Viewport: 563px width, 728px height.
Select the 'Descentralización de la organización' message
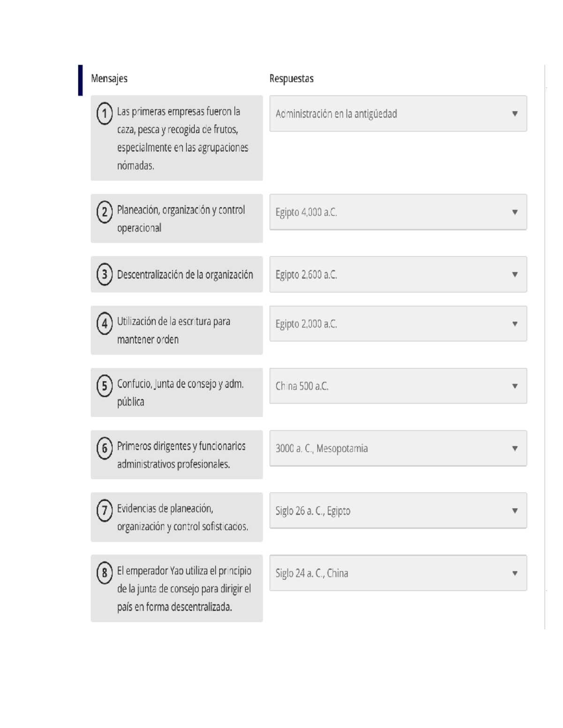[185, 275]
